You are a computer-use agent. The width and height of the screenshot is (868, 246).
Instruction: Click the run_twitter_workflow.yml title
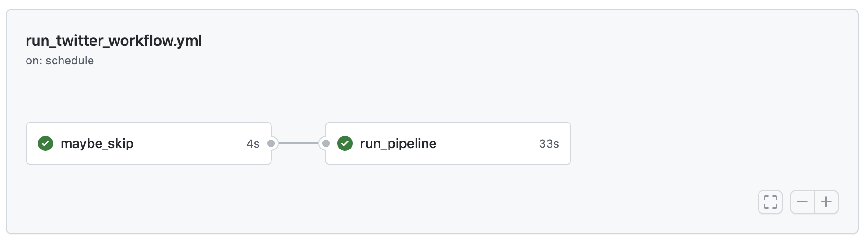tap(114, 41)
